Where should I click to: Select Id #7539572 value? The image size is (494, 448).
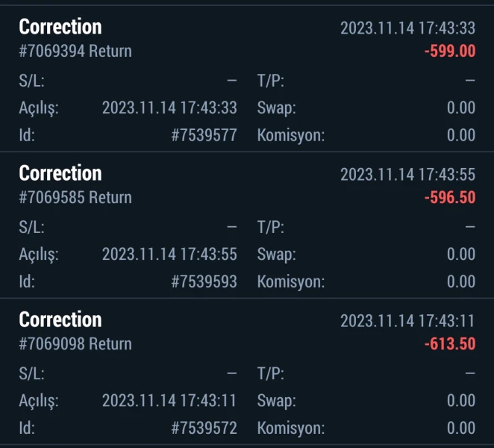[x=204, y=428]
